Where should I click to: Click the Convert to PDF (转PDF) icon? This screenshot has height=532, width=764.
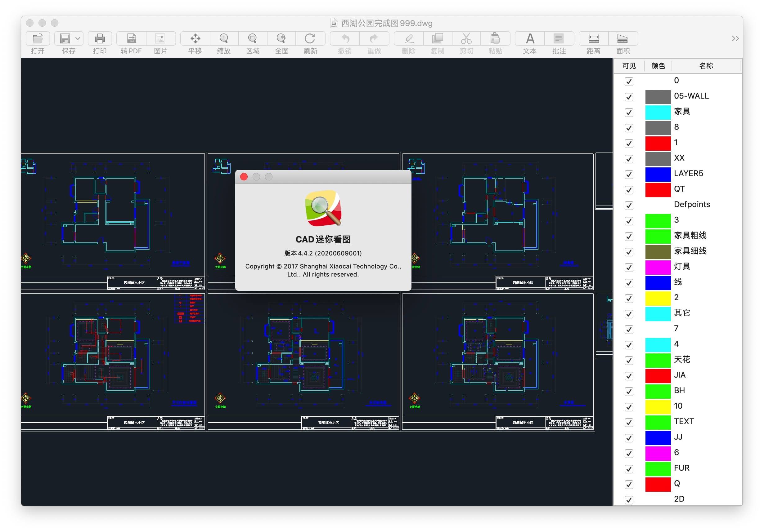pyautogui.click(x=132, y=39)
